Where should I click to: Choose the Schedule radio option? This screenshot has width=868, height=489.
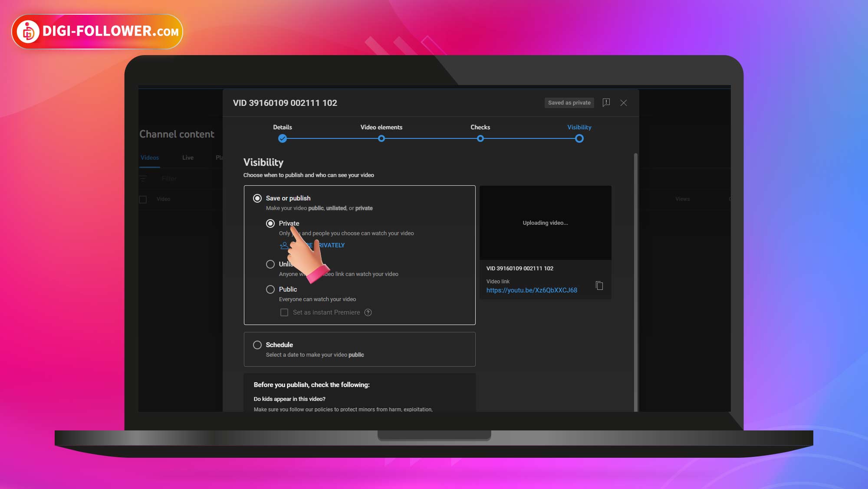257,345
